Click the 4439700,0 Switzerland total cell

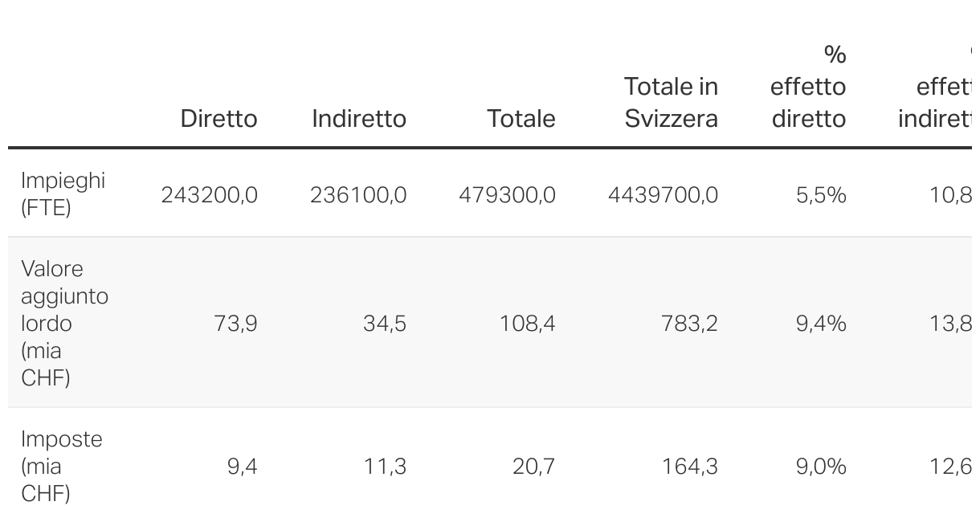click(x=663, y=195)
